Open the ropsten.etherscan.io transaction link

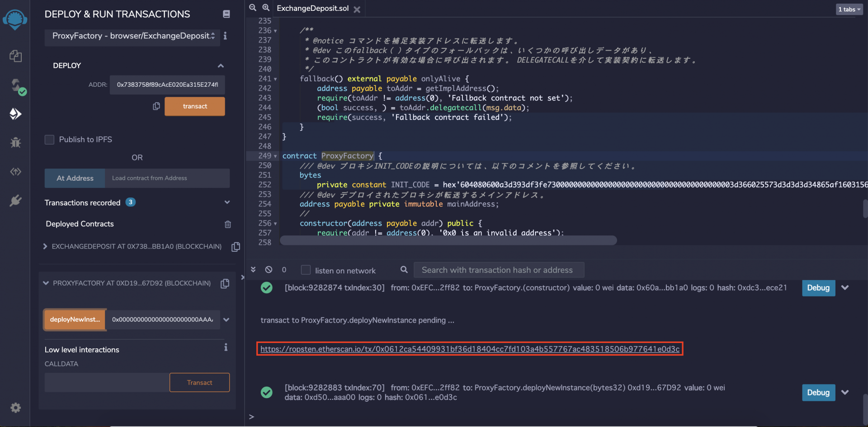coord(470,349)
